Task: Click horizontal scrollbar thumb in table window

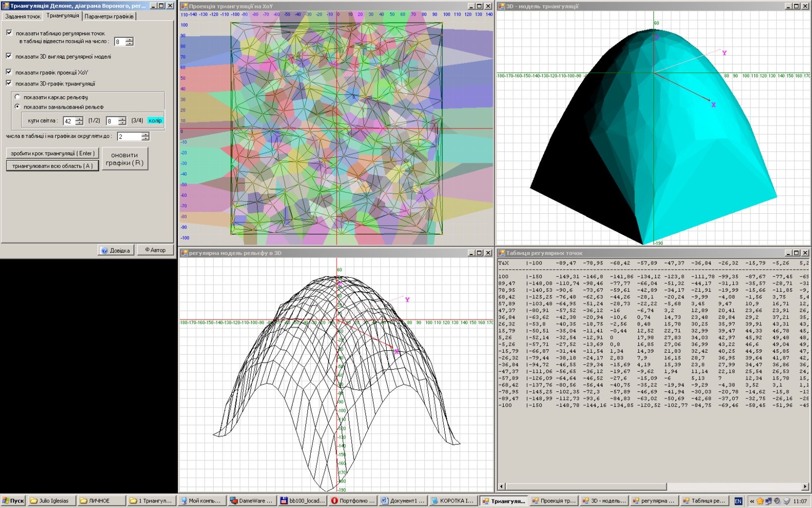Action: (586, 487)
